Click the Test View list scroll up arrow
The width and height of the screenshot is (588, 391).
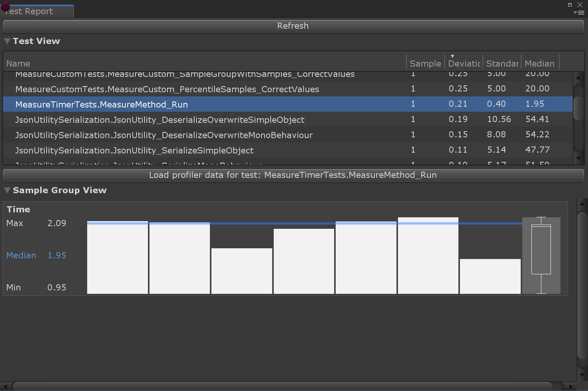[x=578, y=78]
